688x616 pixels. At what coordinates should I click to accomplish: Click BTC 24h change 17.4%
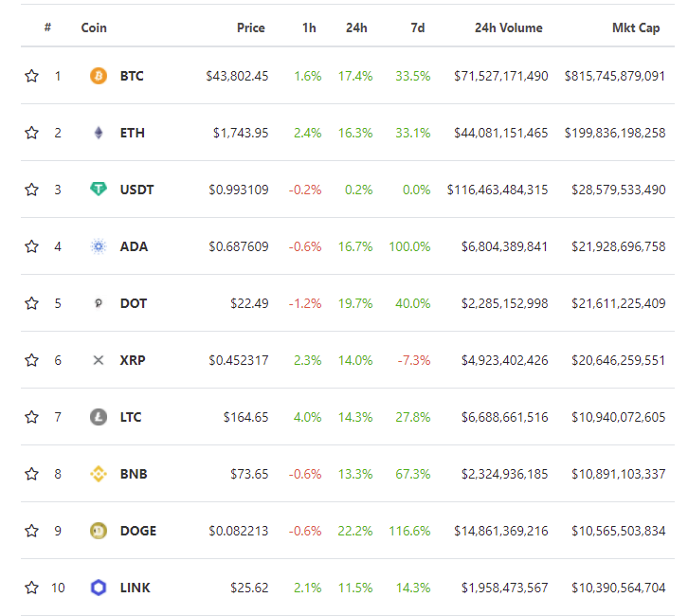(355, 76)
